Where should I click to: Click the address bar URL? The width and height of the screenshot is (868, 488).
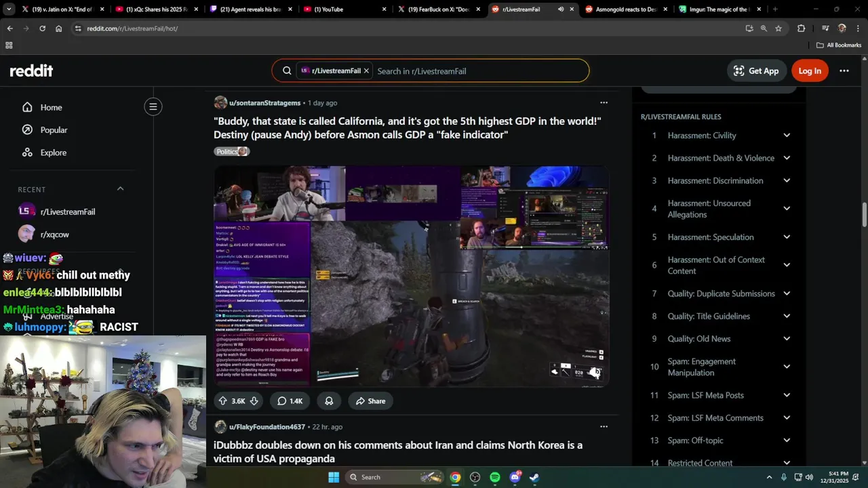click(x=132, y=28)
